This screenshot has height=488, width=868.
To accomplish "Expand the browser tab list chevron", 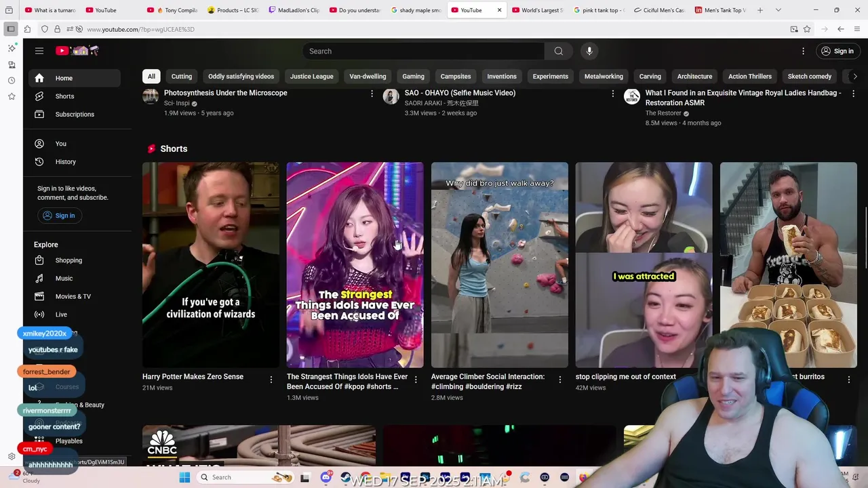I will 778,10.
